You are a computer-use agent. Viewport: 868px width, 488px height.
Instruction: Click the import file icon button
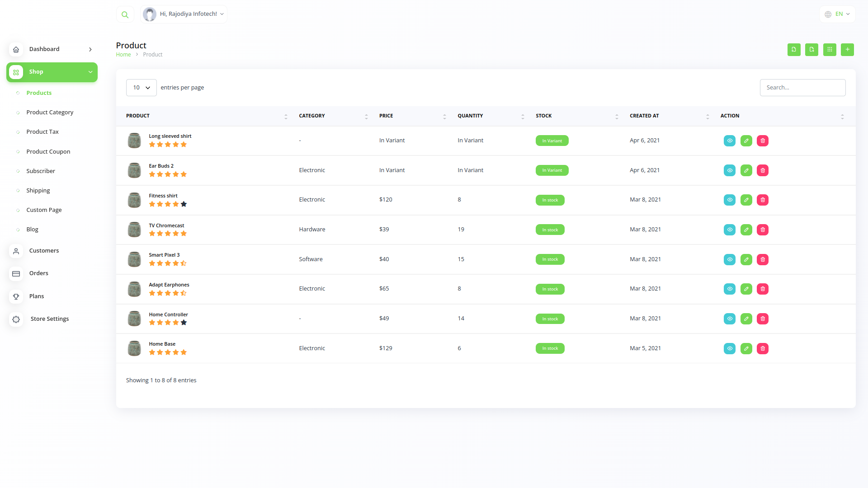pos(794,50)
